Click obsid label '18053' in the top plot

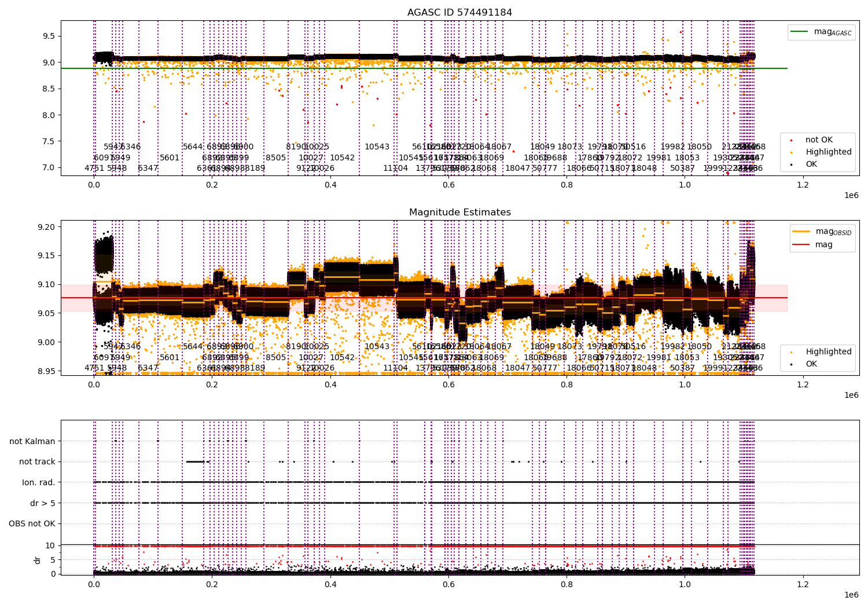pyautogui.click(x=687, y=158)
